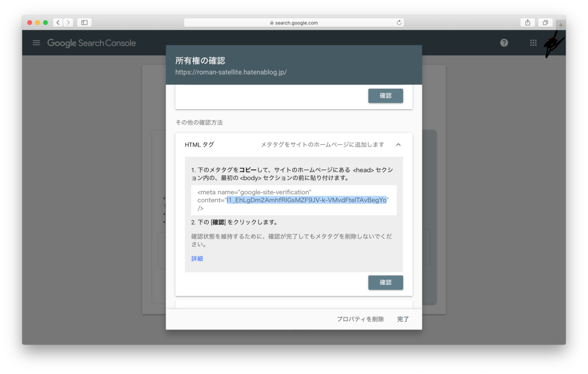
Task: Open the Safari share menu
Action: click(528, 23)
